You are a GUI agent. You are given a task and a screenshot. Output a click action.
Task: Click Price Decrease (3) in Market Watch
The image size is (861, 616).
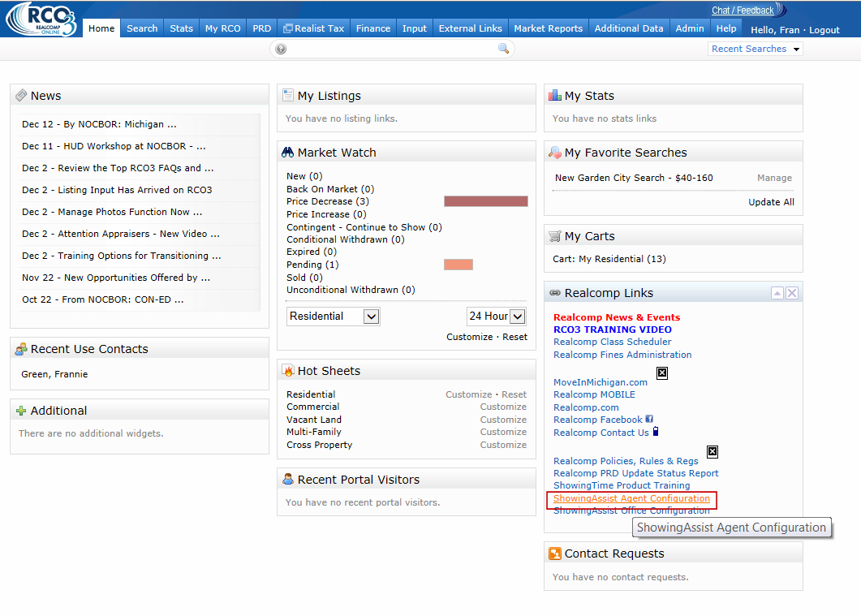(x=328, y=201)
